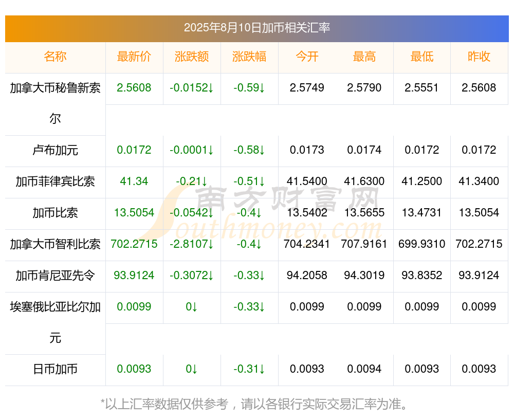
Task: Select the 涨跌额 column header
Action: coord(192,57)
